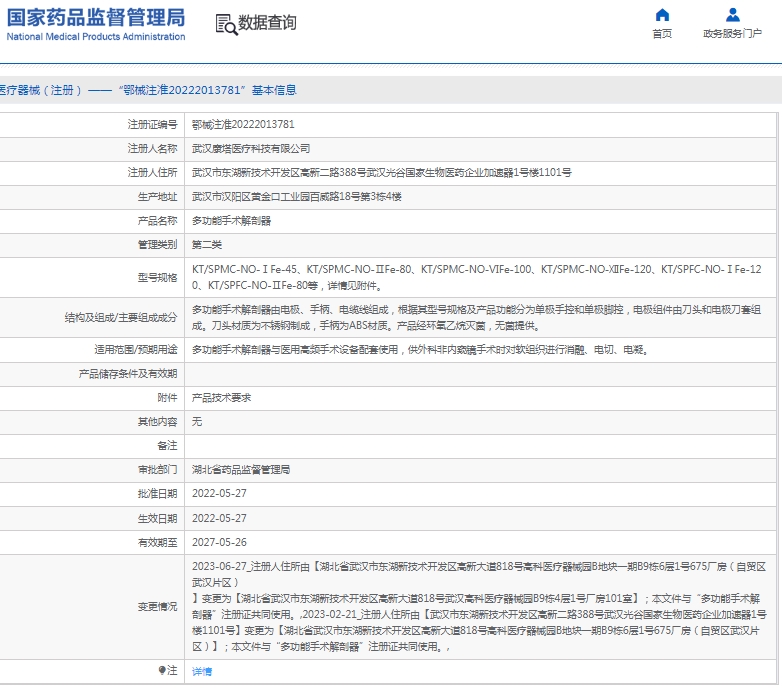Click management category value 第二类
782x689 pixels.
click(x=207, y=245)
